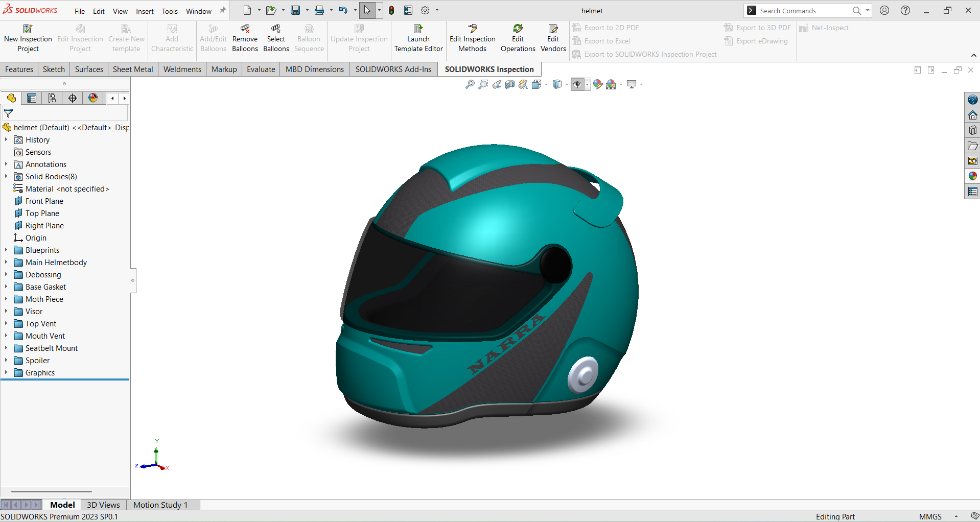Expand the Main Helmetbody folder
980x522 pixels.
coord(6,262)
